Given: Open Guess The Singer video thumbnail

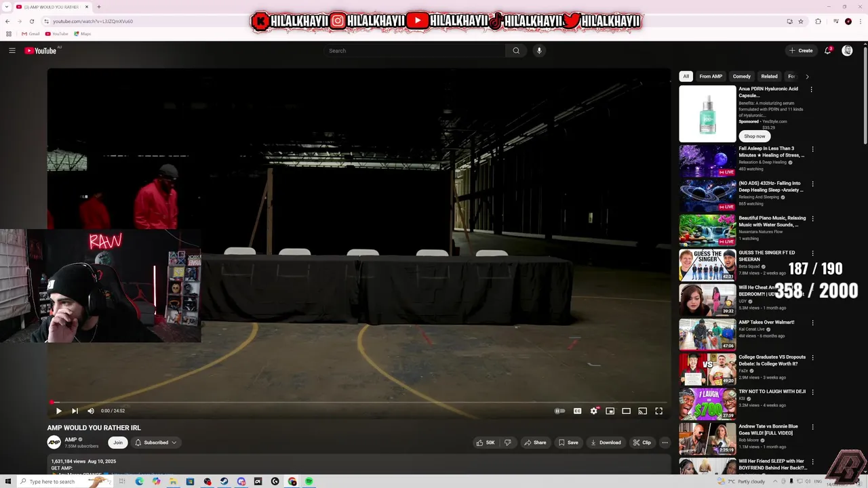Looking at the screenshot, I should [x=707, y=265].
